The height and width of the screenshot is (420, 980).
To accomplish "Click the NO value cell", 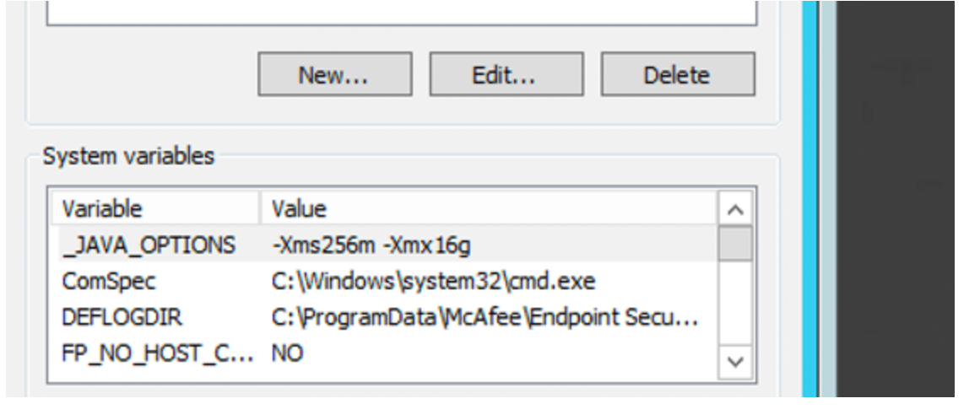I will point(288,353).
